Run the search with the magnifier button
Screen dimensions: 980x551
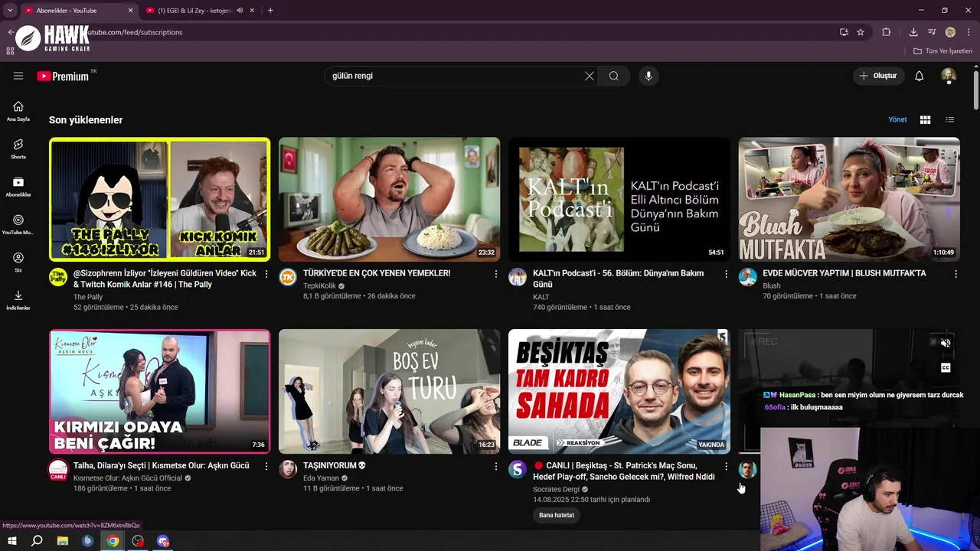[614, 76]
